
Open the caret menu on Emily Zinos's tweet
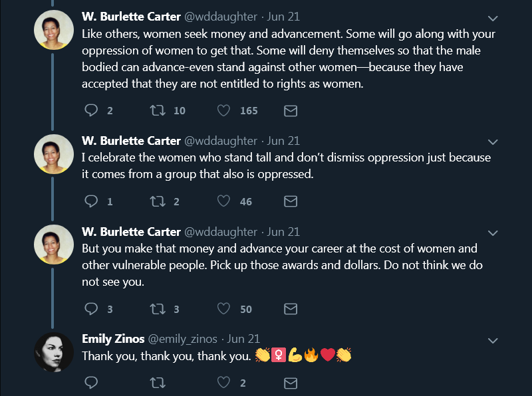point(493,340)
